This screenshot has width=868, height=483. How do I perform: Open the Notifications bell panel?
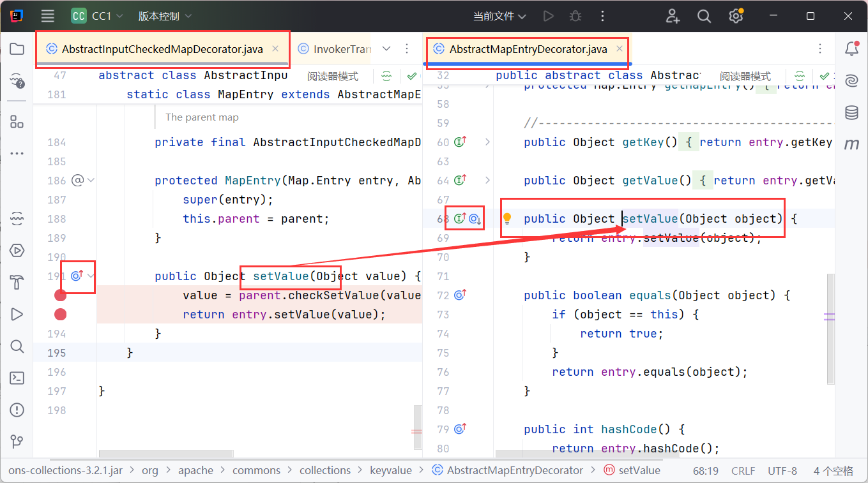coord(851,49)
